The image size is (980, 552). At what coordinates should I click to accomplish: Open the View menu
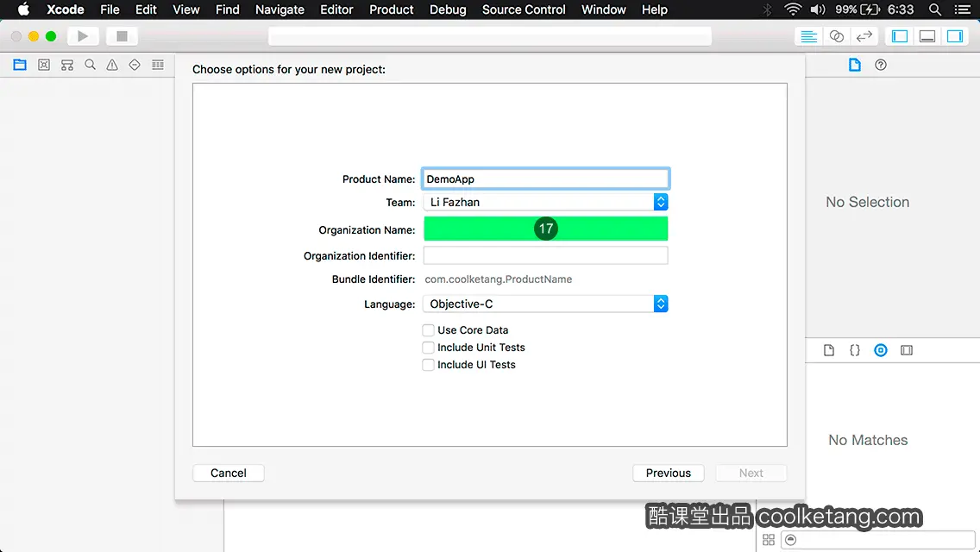186,9
